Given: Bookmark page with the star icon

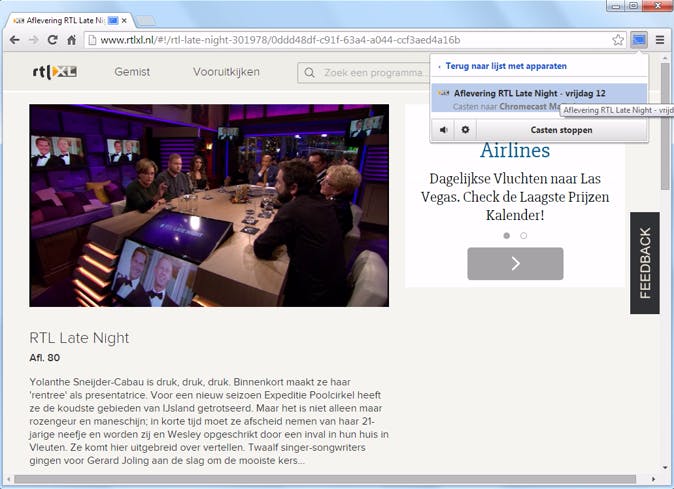Looking at the screenshot, I should [618, 40].
